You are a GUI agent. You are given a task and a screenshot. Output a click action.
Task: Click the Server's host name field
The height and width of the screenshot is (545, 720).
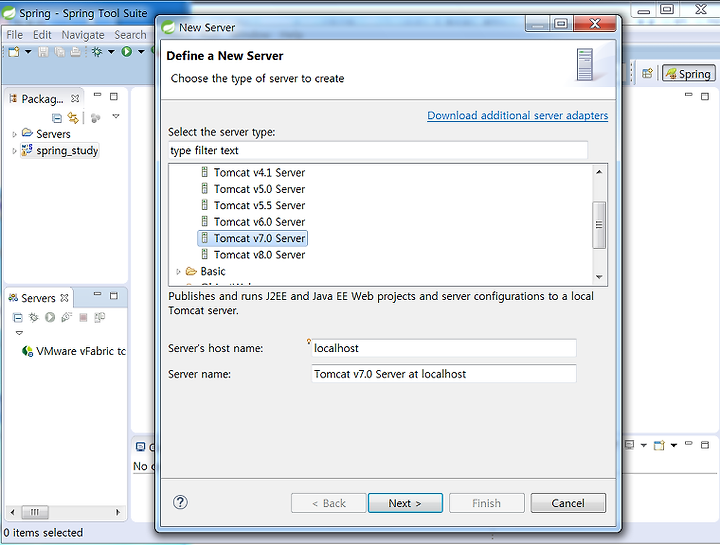click(x=444, y=348)
